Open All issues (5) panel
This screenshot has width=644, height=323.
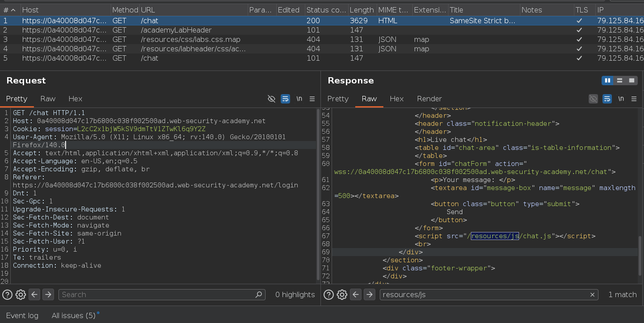[x=74, y=315]
